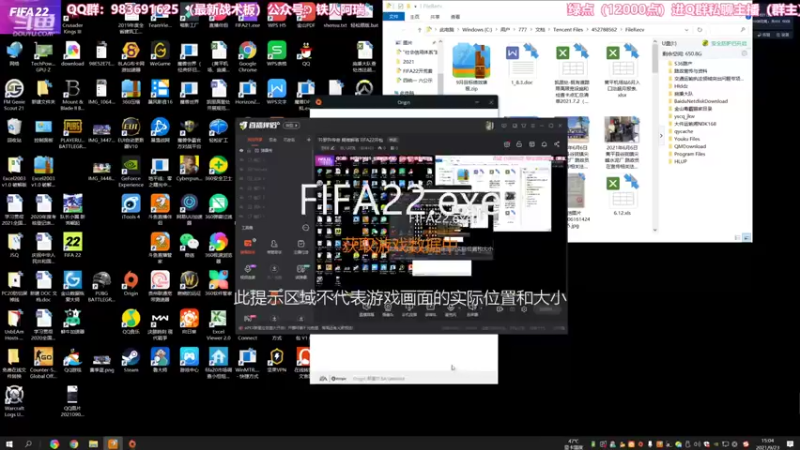Screen dimensions: 800x450
Task: Select 2021 folder in Explorer quick access
Action: pyautogui.click(x=407, y=61)
